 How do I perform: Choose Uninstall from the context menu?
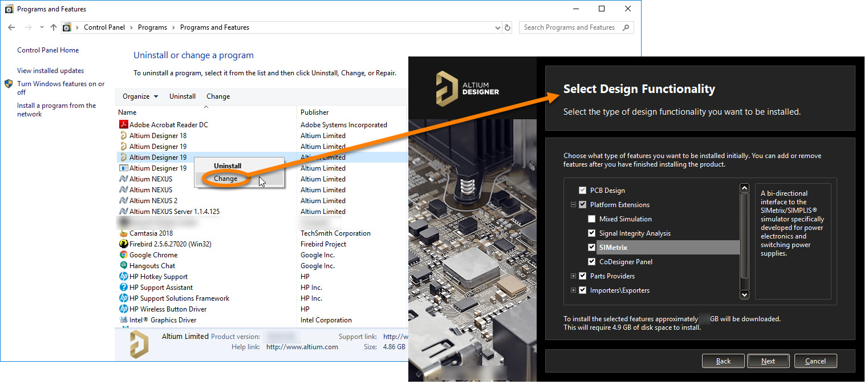[x=228, y=166]
